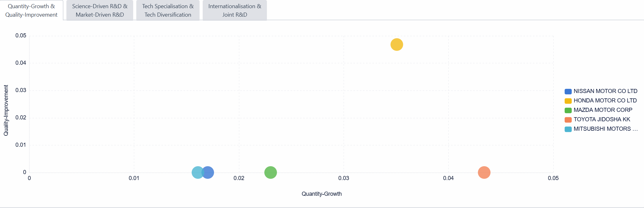Select Tech Specialisation & Tech Diversification tab
This screenshot has width=644, height=208.
point(168,10)
